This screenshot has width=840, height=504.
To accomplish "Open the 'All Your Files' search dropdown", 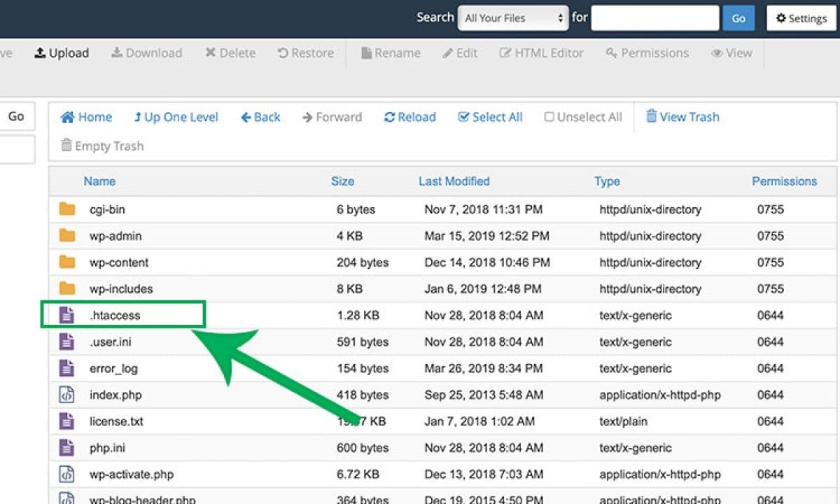I will 512,18.
